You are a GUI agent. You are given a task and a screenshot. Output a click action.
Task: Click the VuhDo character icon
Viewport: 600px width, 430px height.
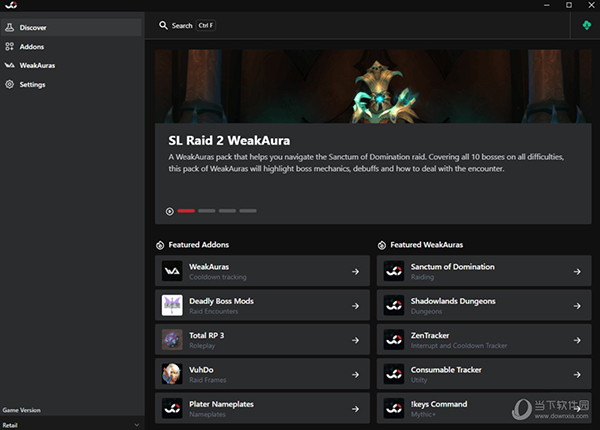coord(172,374)
